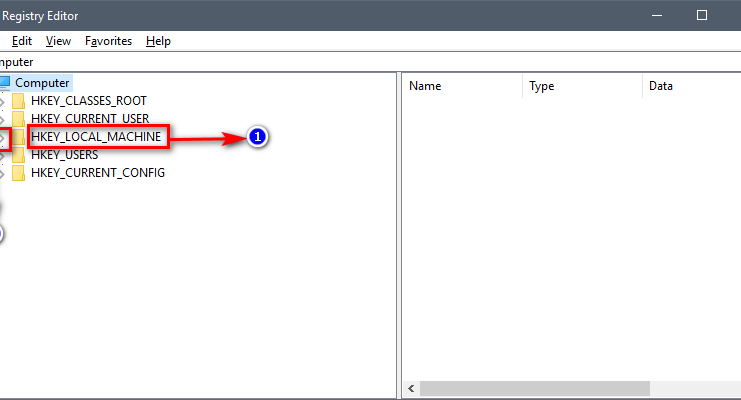Open the Help menu
741x400 pixels.
[158, 41]
